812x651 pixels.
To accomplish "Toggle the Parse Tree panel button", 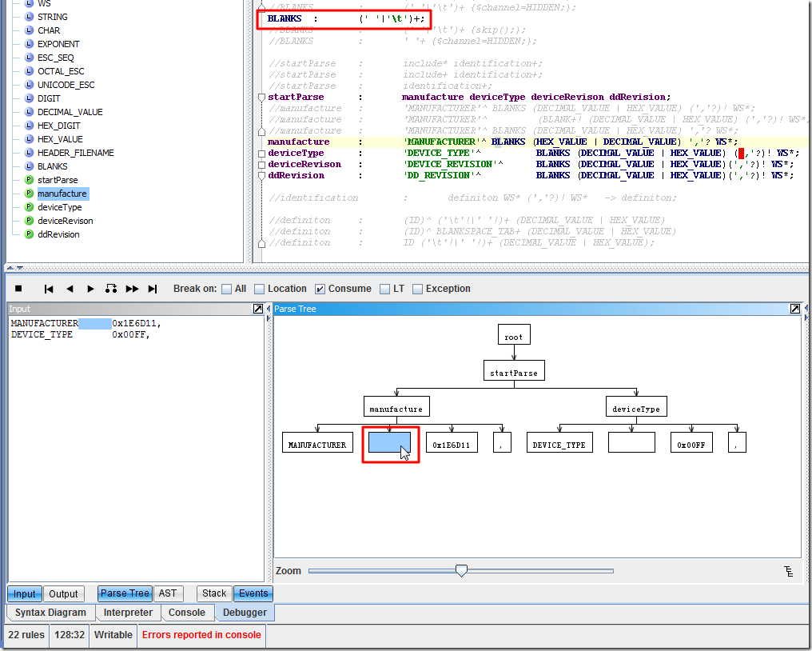I will point(125,593).
